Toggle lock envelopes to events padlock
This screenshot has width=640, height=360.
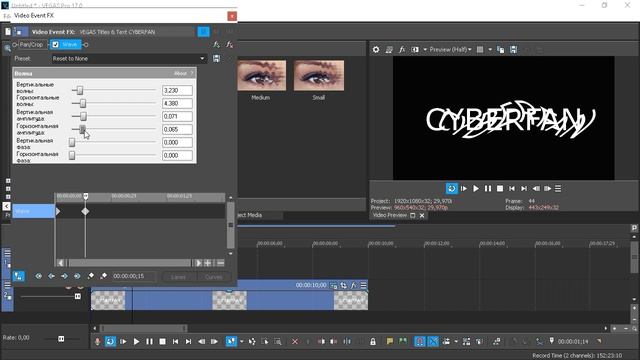pyautogui.click(x=373, y=342)
